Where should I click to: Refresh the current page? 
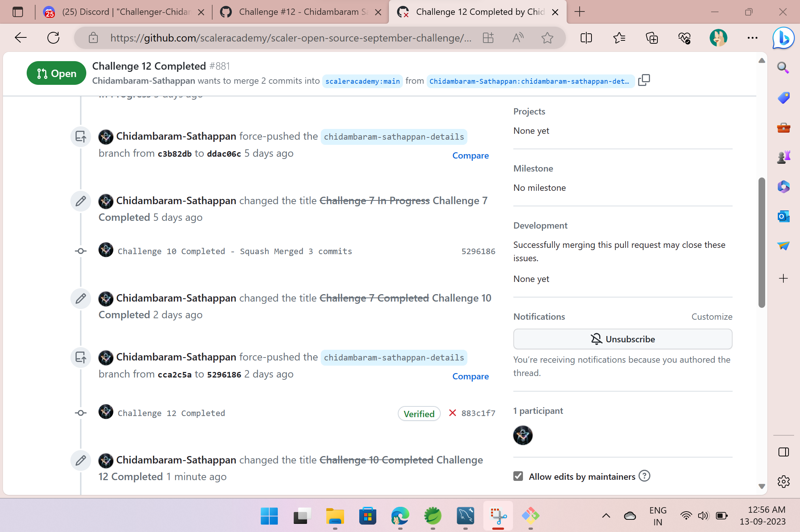(53, 37)
